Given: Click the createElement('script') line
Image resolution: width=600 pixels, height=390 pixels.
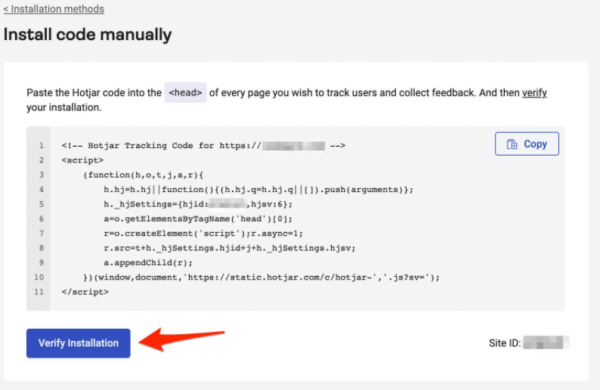Looking at the screenshot, I should [x=203, y=233].
